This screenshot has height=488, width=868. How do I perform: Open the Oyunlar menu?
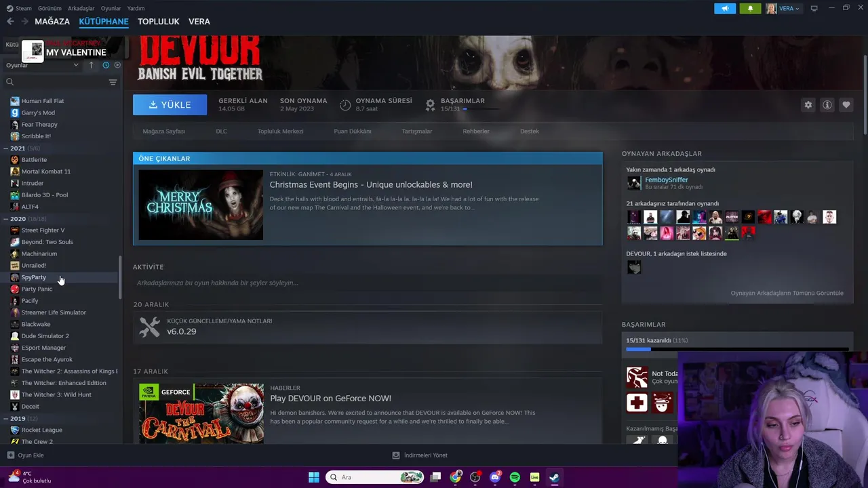pyautogui.click(x=111, y=8)
